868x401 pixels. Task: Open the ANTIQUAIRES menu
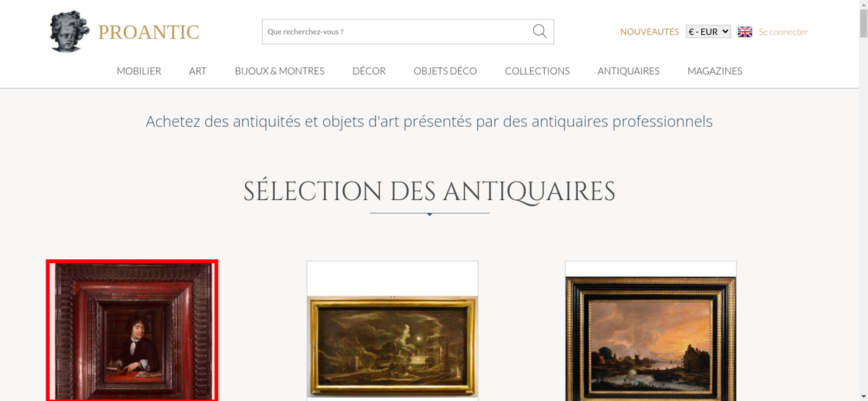coord(628,71)
